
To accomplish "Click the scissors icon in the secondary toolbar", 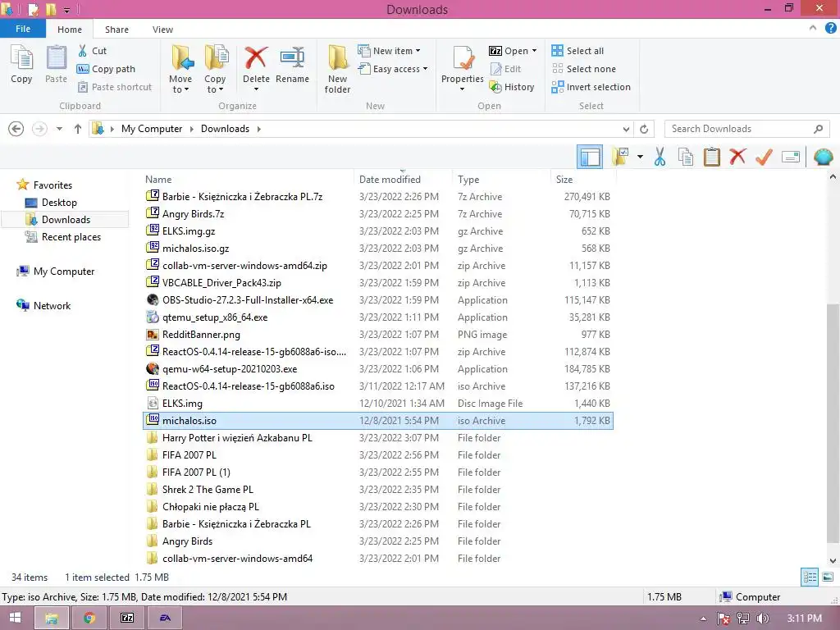I will point(660,157).
